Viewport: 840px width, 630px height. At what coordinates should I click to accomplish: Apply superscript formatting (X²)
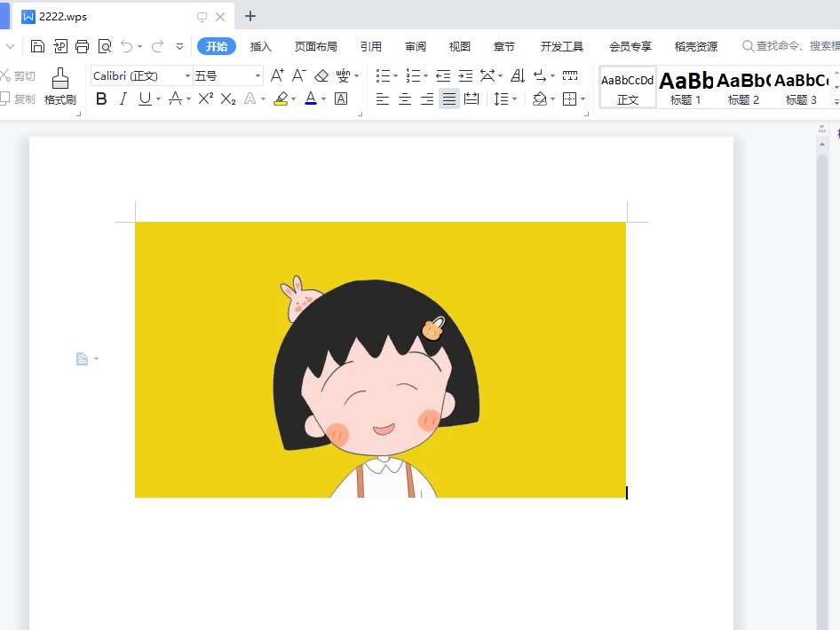click(x=205, y=98)
